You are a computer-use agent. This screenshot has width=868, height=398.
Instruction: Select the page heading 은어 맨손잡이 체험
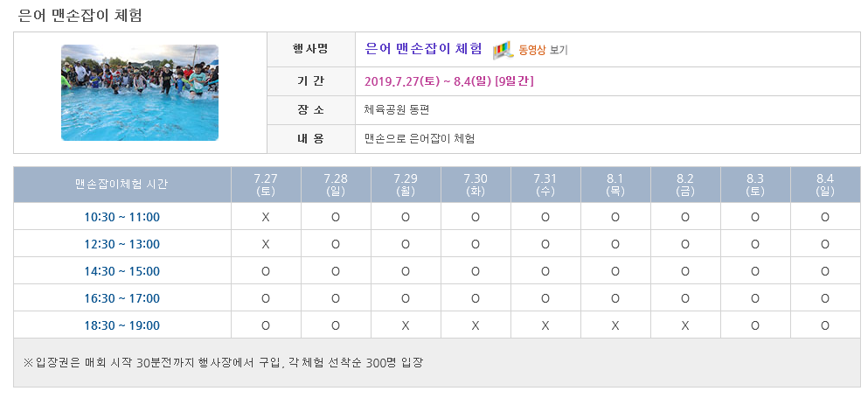point(80,16)
